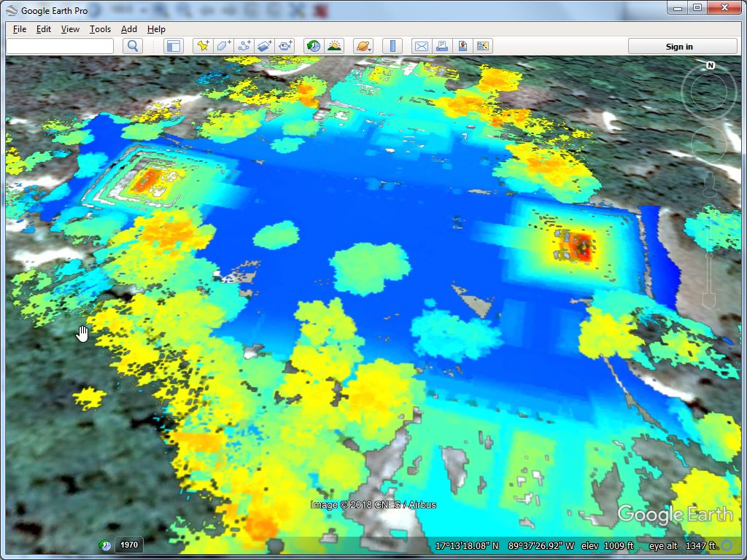Print the current view
The image size is (747, 560).
(x=441, y=46)
